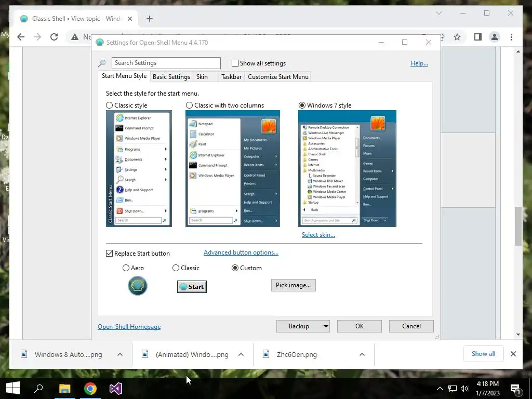532x399 pixels.
Task: Choose the Aero button radio option
Action: pyautogui.click(x=126, y=268)
